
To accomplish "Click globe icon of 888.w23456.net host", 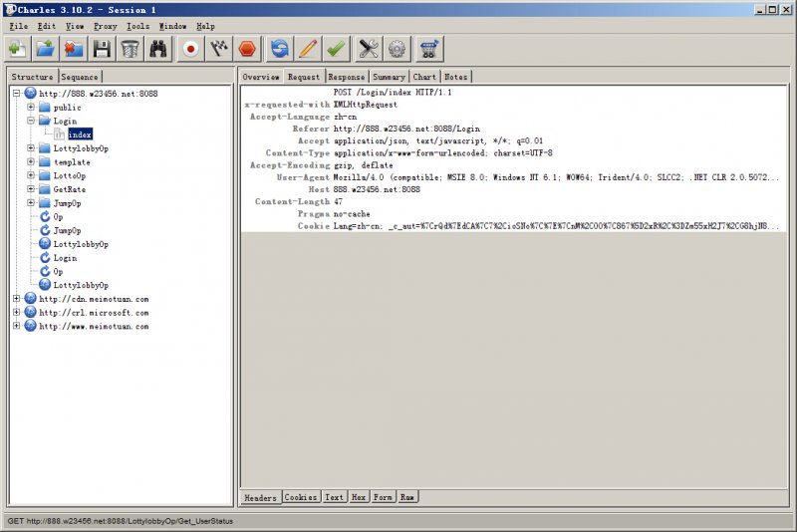I will tap(31, 93).
